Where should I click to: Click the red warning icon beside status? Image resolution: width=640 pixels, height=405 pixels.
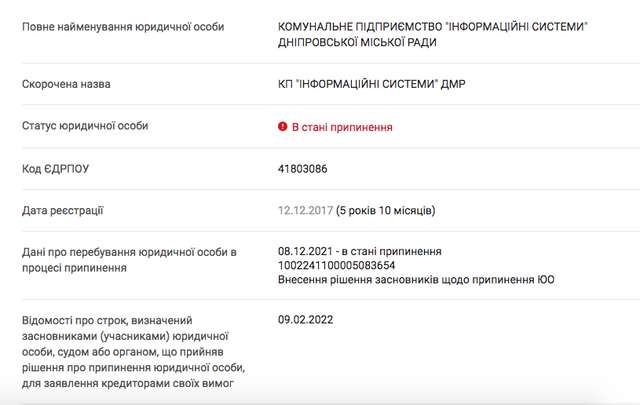tap(283, 127)
